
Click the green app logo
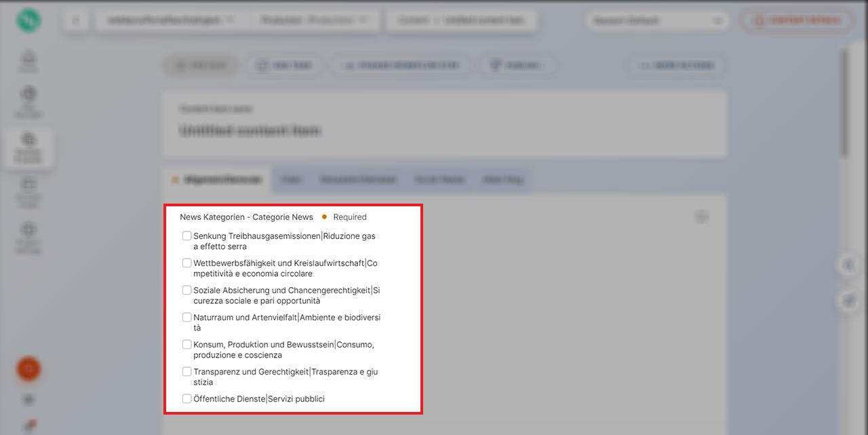click(28, 20)
